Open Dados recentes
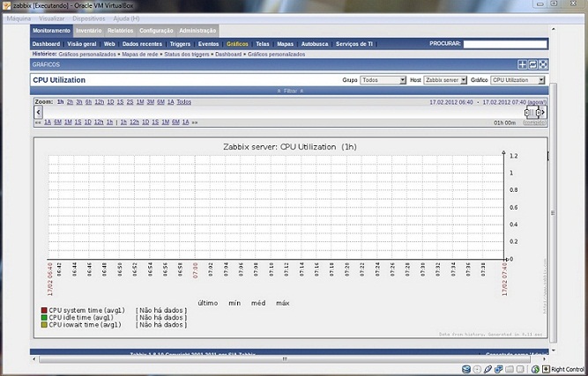The width and height of the screenshot is (588, 376). point(142,44)
